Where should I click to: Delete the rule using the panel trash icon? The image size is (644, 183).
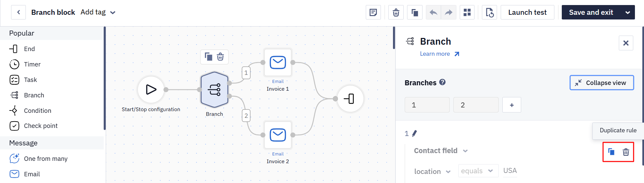(626, 152)
